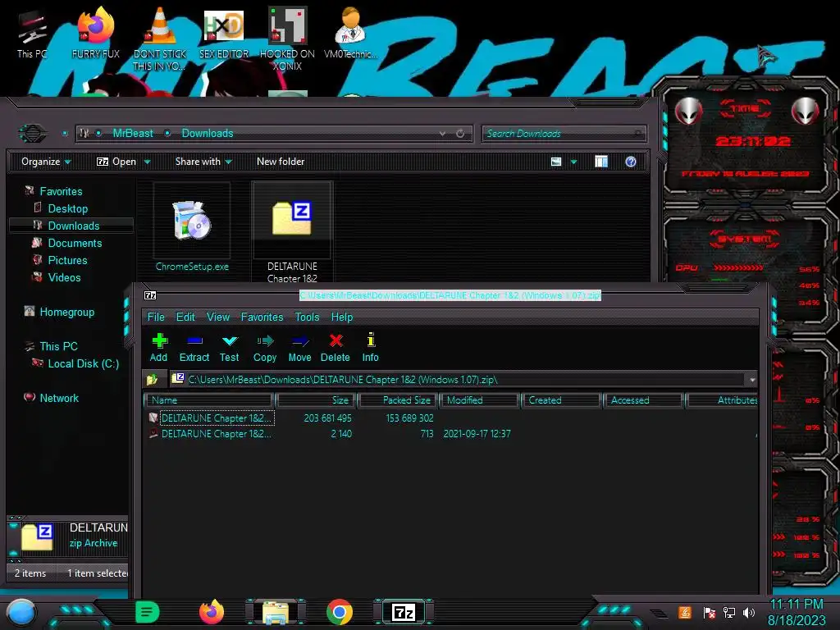Open VLC desktop icon DONT STICK THIS
This screenshot has width=840, height=630.
point(160,39)
